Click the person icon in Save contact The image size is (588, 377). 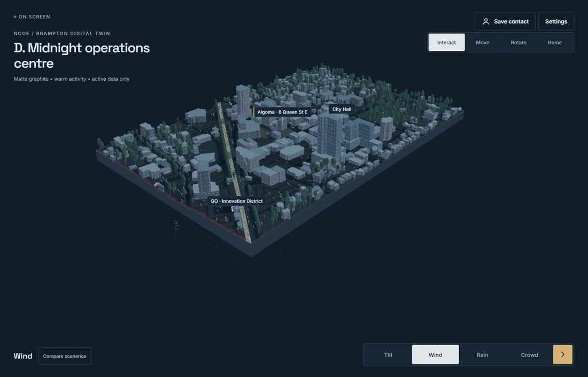485,21
